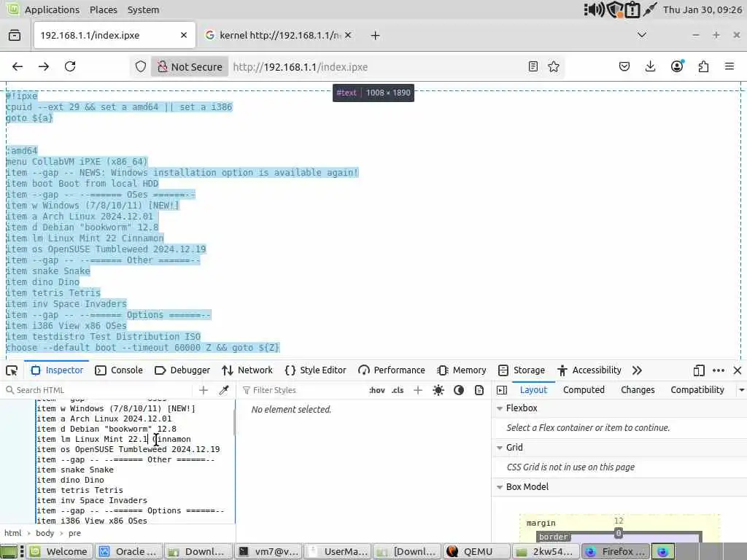Screen dimensions: 747x560
Task: Toggle the :hov pseudo-class panel
Action: 377,390
